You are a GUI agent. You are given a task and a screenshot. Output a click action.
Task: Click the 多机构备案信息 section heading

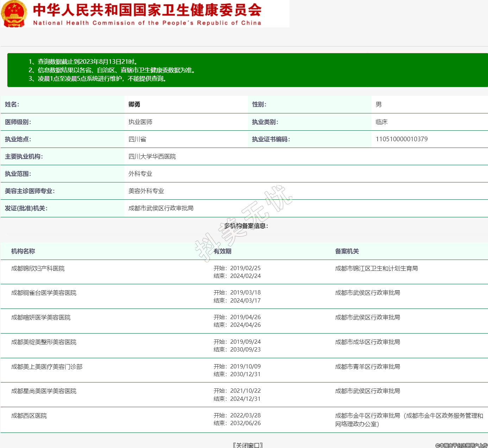click(x=246, y=226)
